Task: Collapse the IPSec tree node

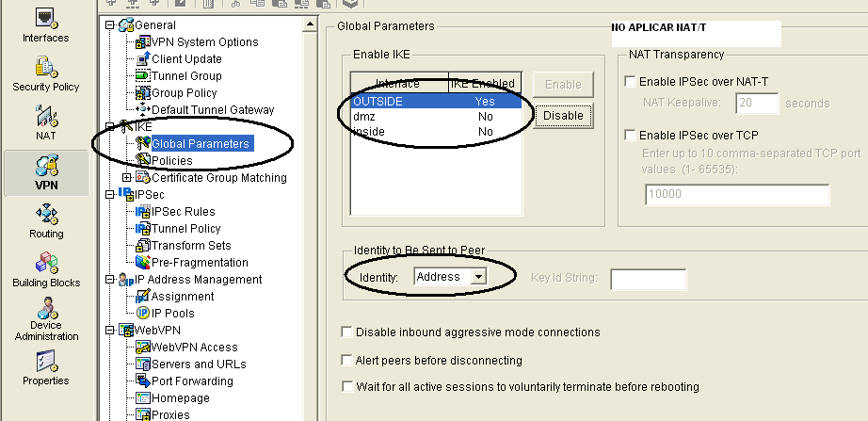Action: [112, 194]
